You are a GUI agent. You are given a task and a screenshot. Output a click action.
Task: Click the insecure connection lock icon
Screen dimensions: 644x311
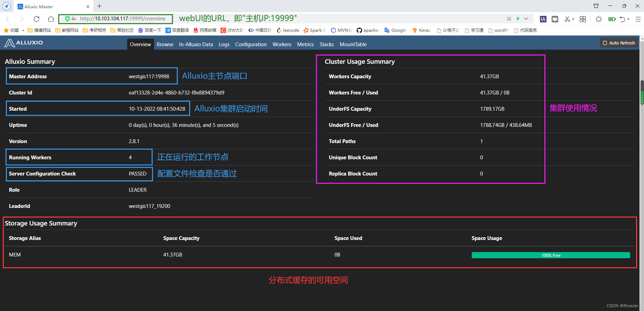74,19
